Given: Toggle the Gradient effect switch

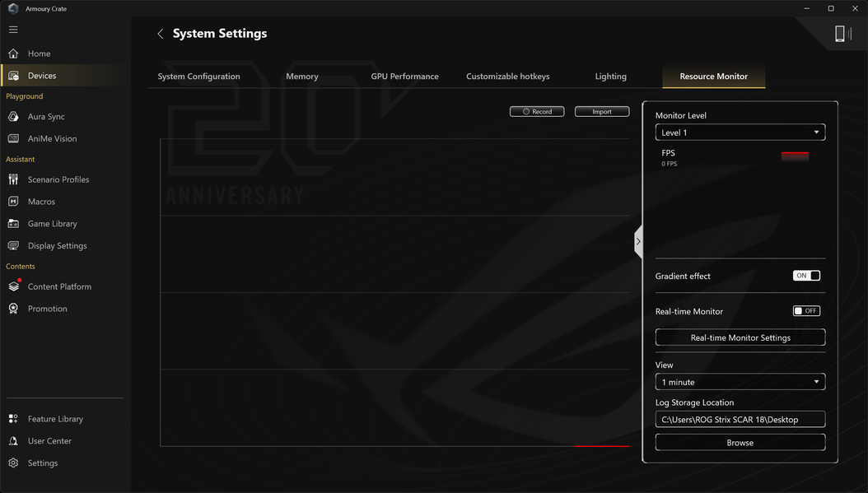Looking at the screenshot, I should click(806, 276).
